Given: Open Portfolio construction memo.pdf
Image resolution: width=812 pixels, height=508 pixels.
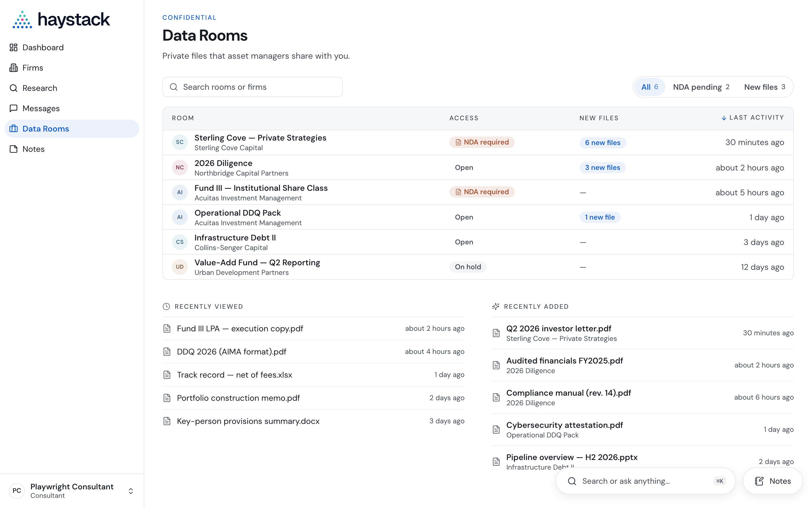Looking at the screenshot, I should (238, 398).
